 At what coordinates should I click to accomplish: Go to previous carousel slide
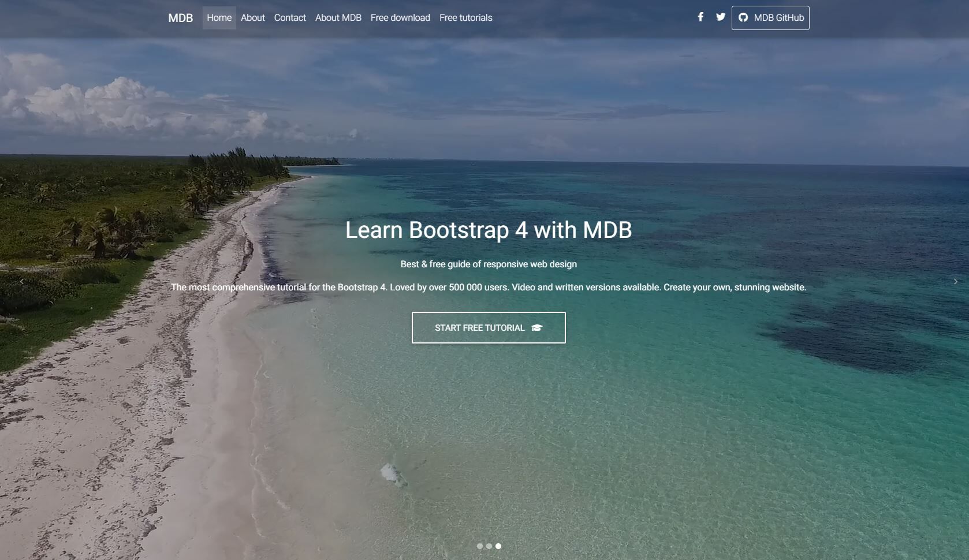coord(22,281)
